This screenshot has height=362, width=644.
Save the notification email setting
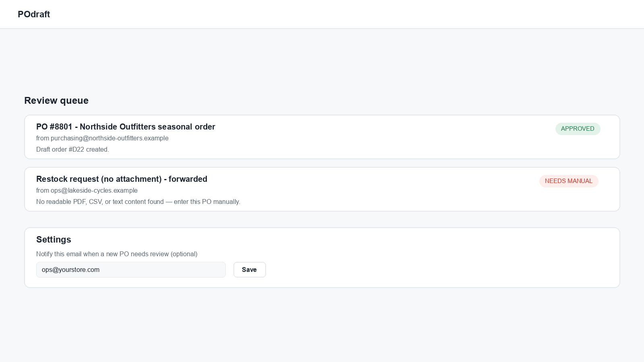coord(250,270)
